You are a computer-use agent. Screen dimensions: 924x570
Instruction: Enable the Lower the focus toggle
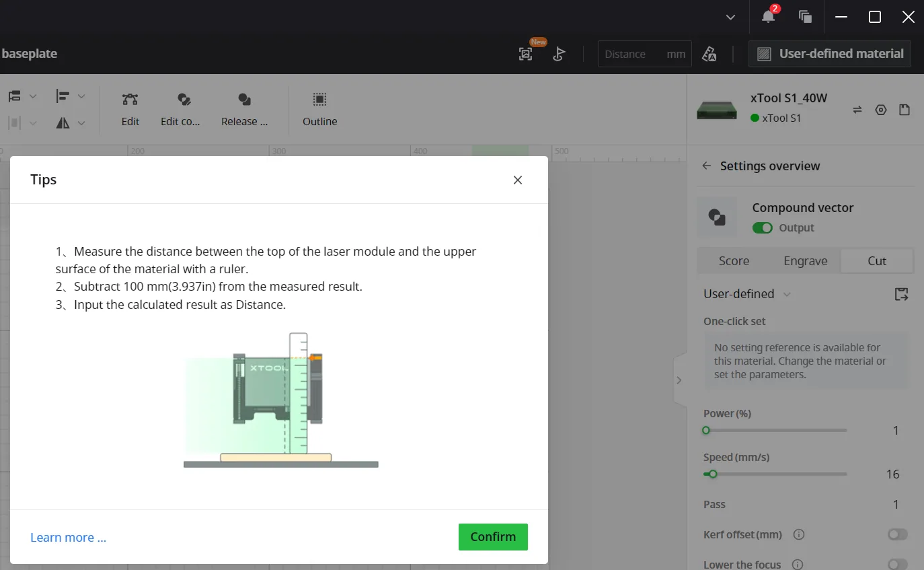(x=898, y=565)
